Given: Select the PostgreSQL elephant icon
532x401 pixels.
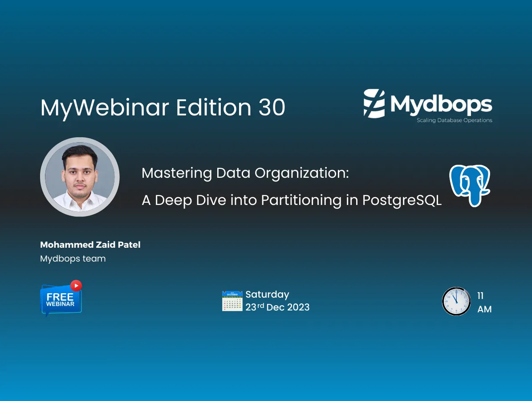Looking at the screenshot, I should coord(469,185).
